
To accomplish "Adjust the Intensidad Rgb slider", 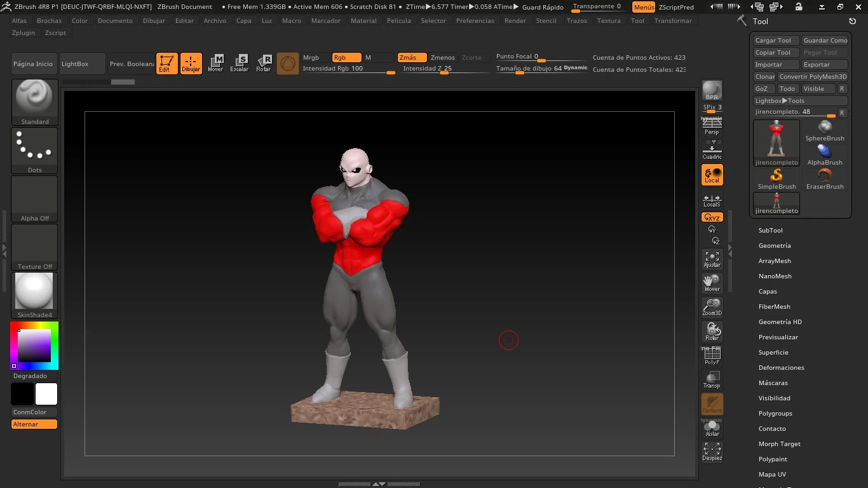I will pyautogui.click(x=348, y=69).
